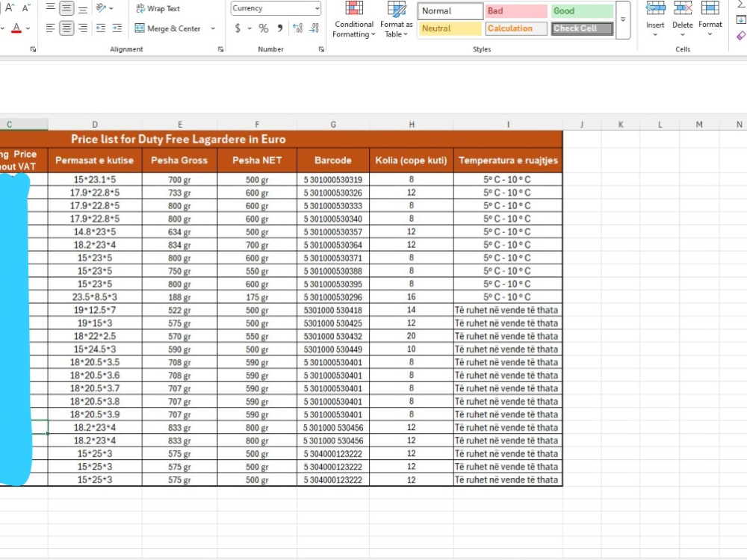Open the Format as Table menu
747x560 pixels.
click(x=397, y=20)
